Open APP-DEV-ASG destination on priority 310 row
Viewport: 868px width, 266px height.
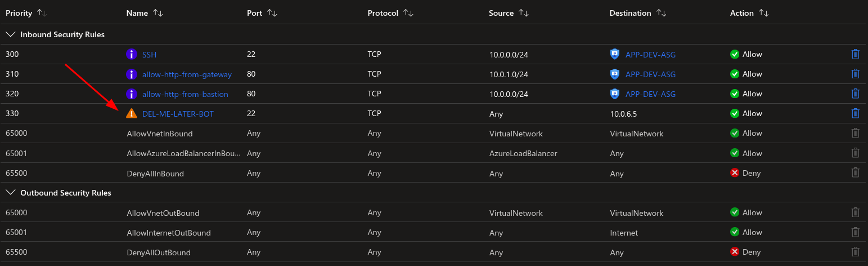pos(650,74)
